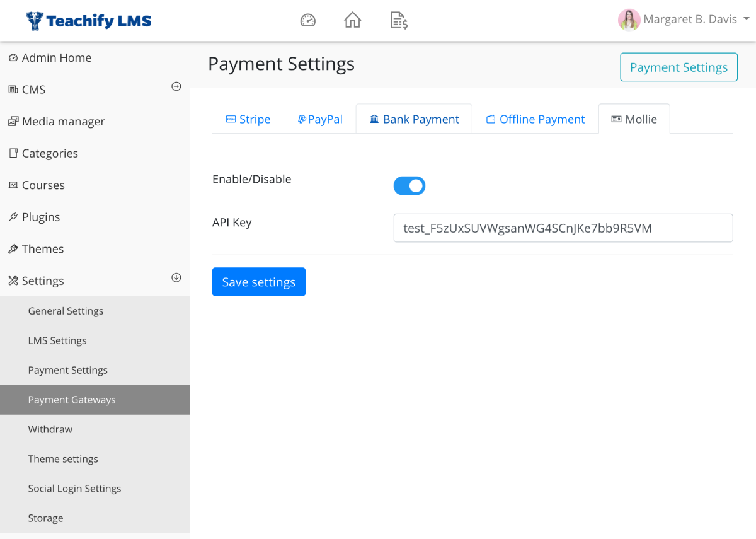This screenshot has height=539, width=756.
Task: Open Social Login Settings submenu item
Action: 94,489
